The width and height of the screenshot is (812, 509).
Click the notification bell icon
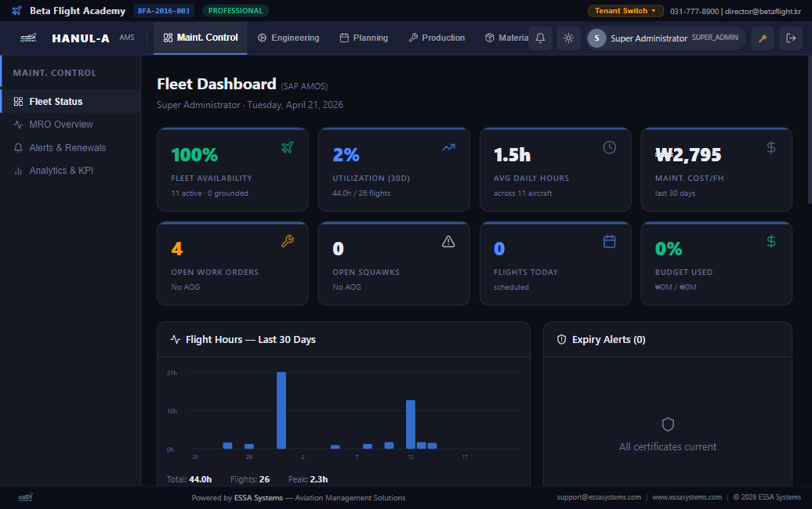540,38
